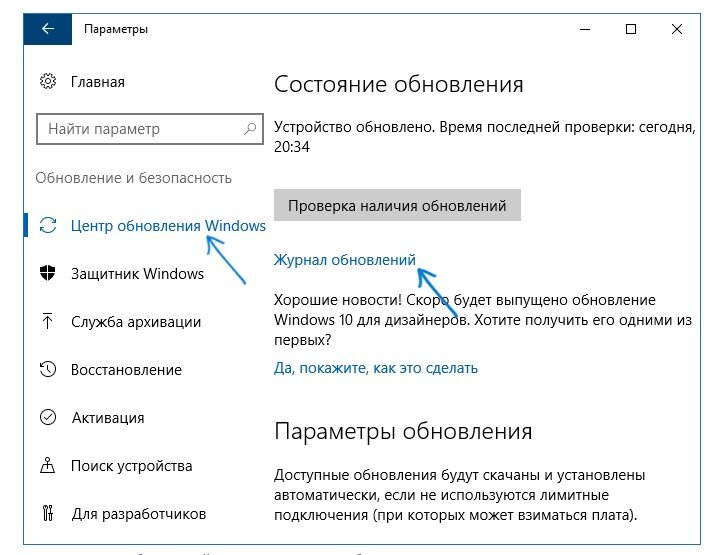Click the Защитник Windows shield icon
This screenshot has height=555, width=722.
coord(47,273)
